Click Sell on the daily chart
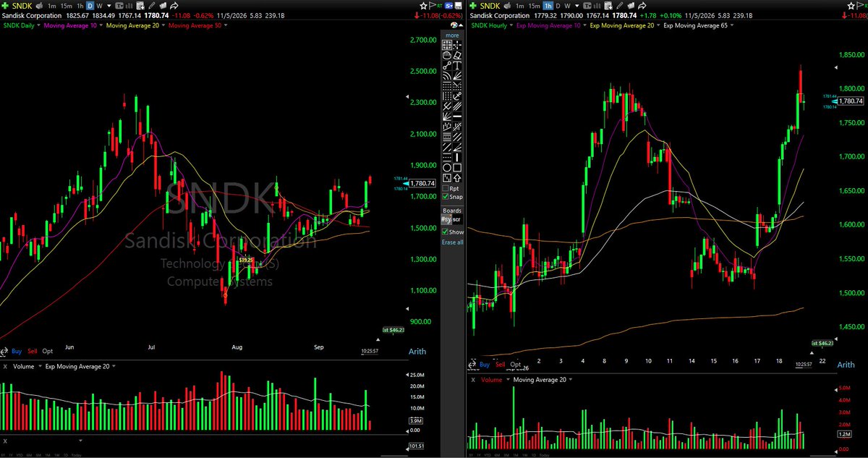 [x=32, y=351]
